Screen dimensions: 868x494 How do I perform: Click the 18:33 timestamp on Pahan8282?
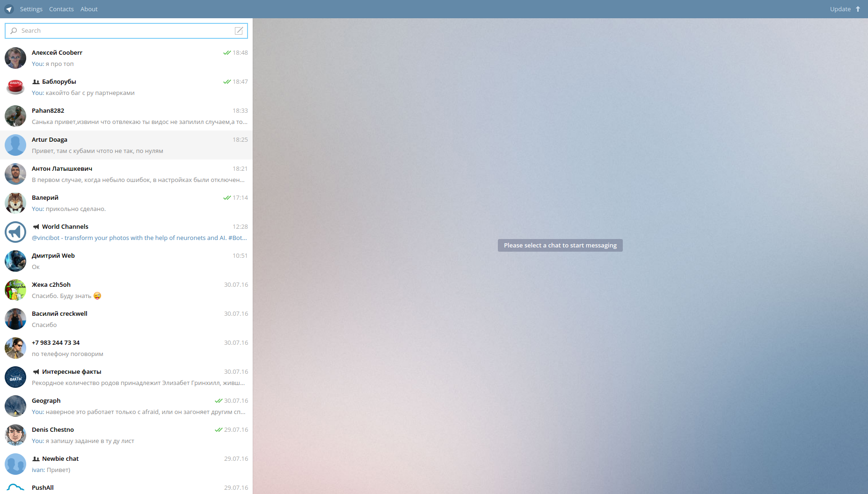tap(240, 111)
